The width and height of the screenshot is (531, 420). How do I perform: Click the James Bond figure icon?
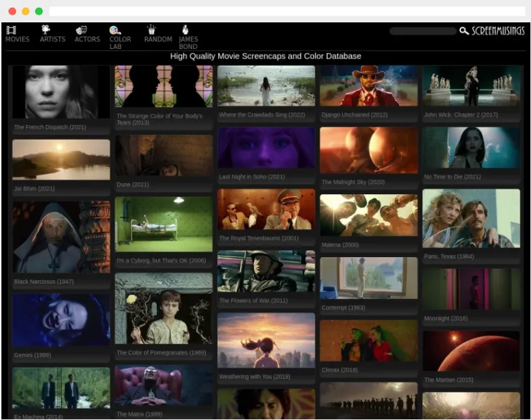tap(185, 30)
